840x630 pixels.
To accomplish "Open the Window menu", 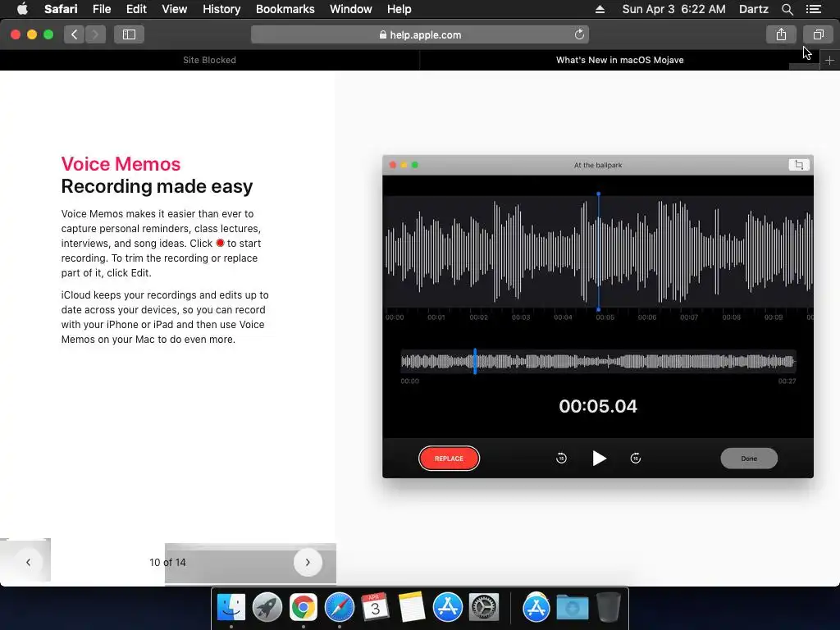I will pyautogui.click(x=350, y=9).
